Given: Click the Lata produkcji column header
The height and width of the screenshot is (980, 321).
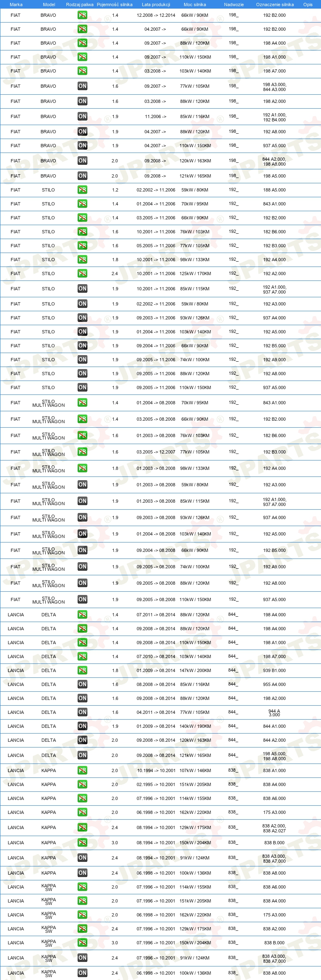Looking at the screenshot, I should 156,5.
